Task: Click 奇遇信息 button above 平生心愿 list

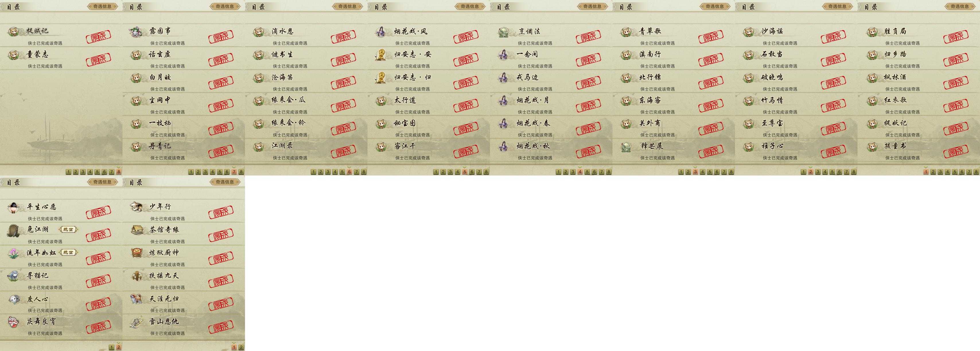Action: coord(102,182)
